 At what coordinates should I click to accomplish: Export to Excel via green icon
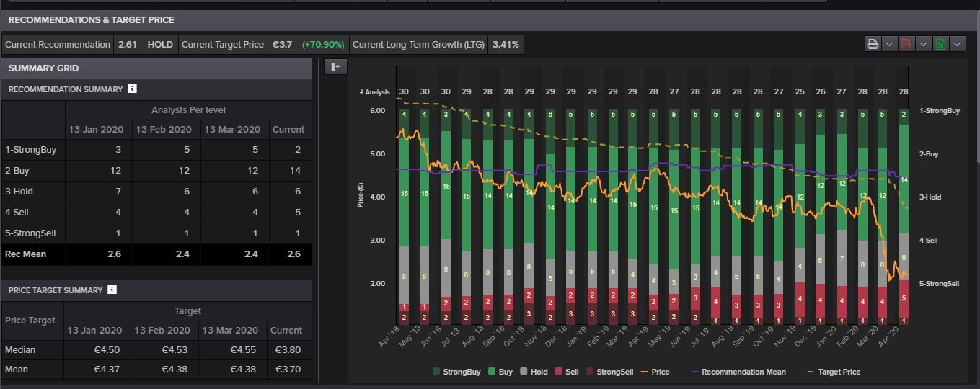pyautogui.click(x=940, y=44)
